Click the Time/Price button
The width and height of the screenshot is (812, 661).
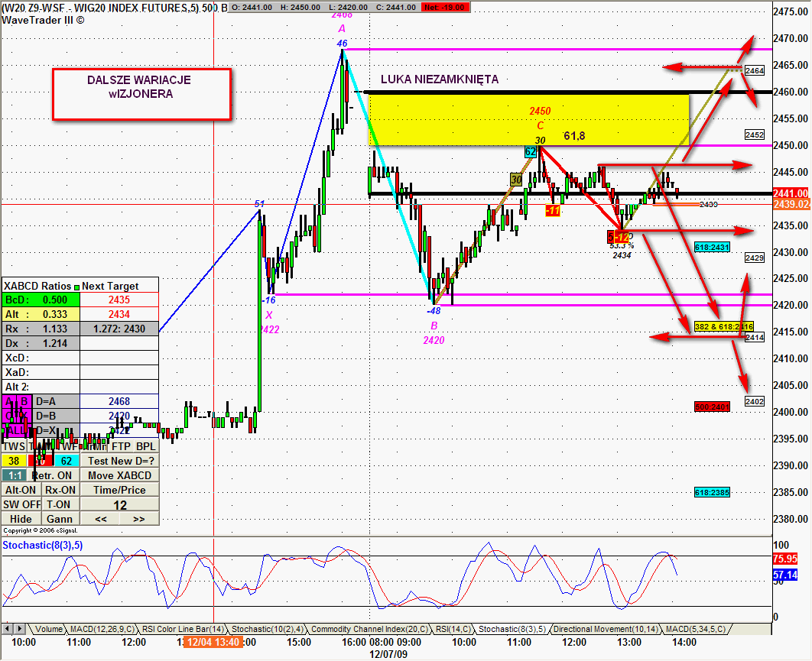120,490
